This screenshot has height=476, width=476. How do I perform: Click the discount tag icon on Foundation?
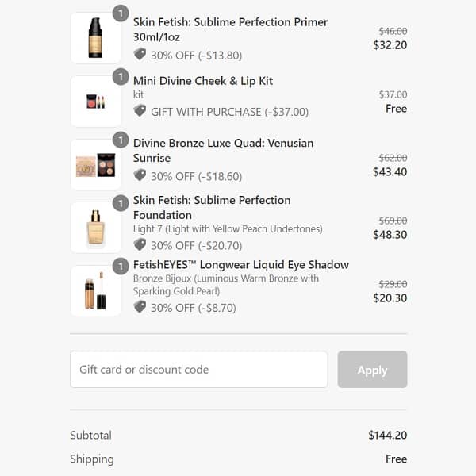(x=140, y=244)
